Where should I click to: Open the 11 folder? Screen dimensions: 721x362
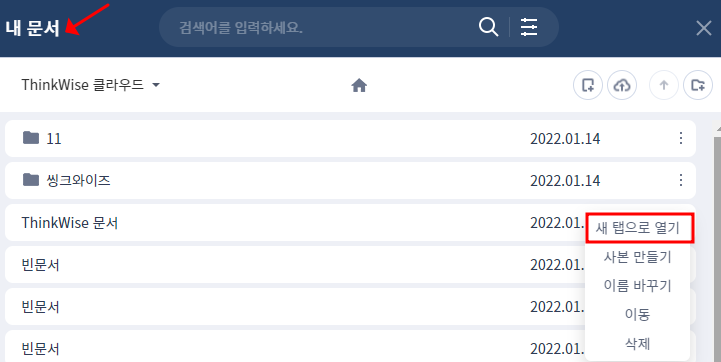click(x=350, y=138)
